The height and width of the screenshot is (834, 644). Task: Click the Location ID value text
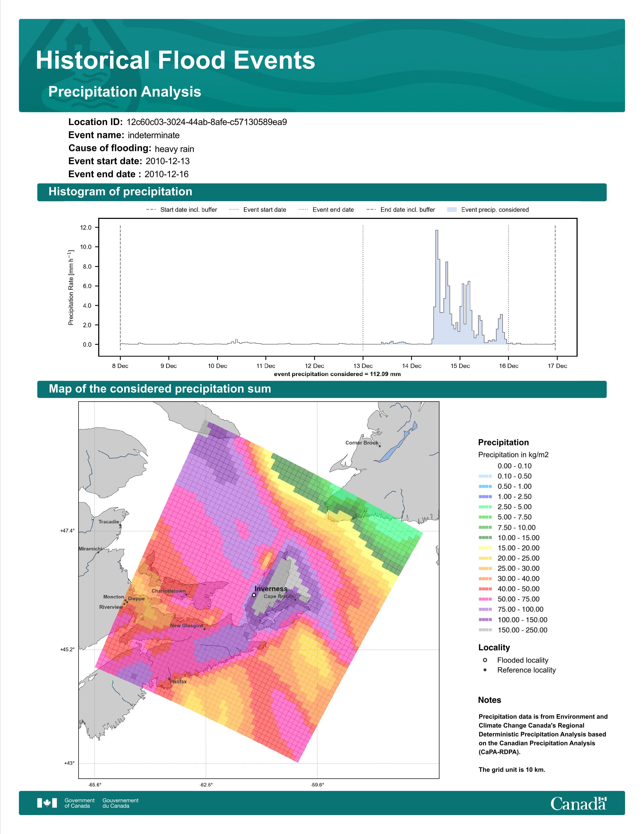[207, 122]
